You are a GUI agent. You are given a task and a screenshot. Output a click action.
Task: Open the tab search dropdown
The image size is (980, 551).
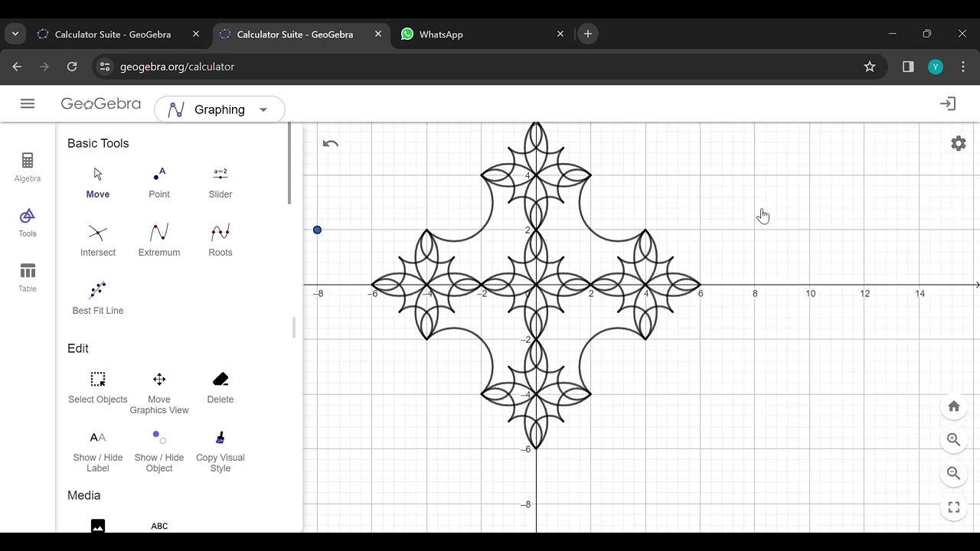pos(15,34)
